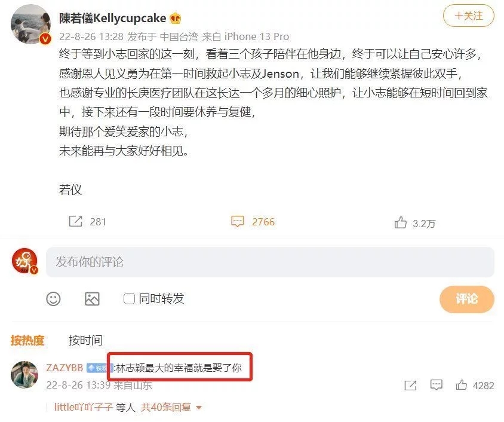View ZAZYBB commenter's avatar image
This screenshot has width=504, height=422.
tap(24, 374)
